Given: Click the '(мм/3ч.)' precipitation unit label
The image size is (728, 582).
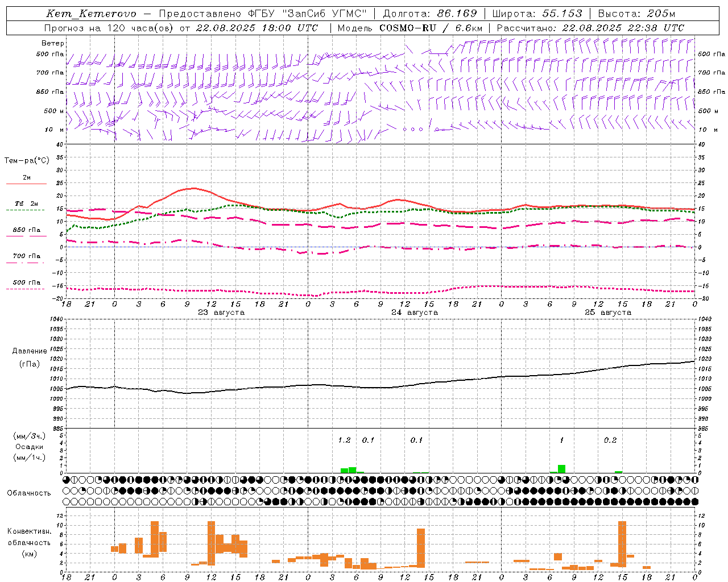Looking at the screenshot, I should (30, 436).
